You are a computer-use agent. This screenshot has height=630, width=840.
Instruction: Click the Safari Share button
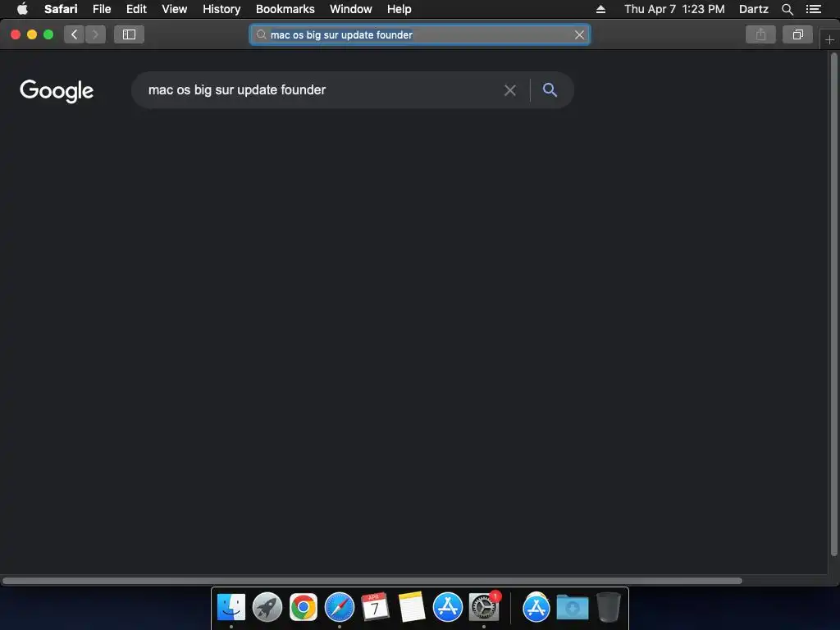760,34
